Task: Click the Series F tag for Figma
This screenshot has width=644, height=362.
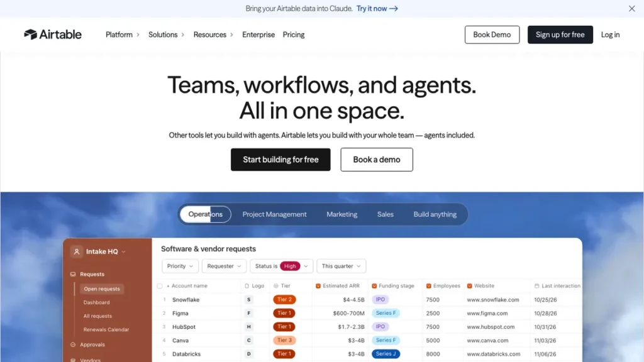Action: tap(386, 313)
